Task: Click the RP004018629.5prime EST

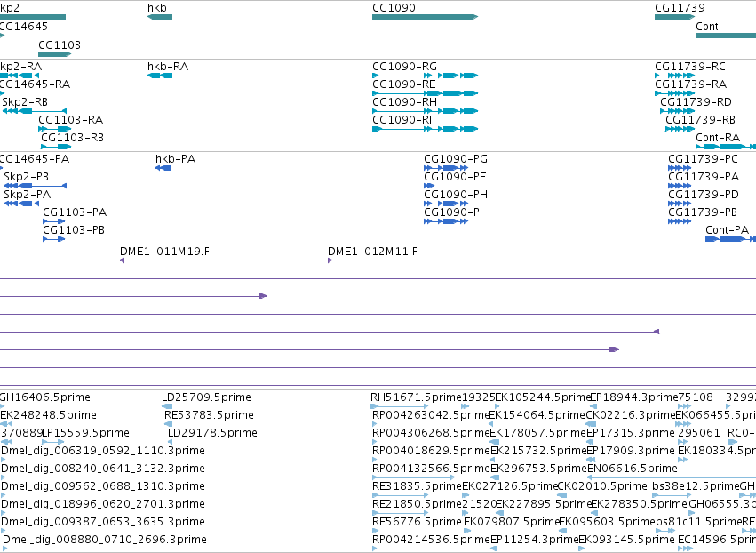Action: [375, 460]
